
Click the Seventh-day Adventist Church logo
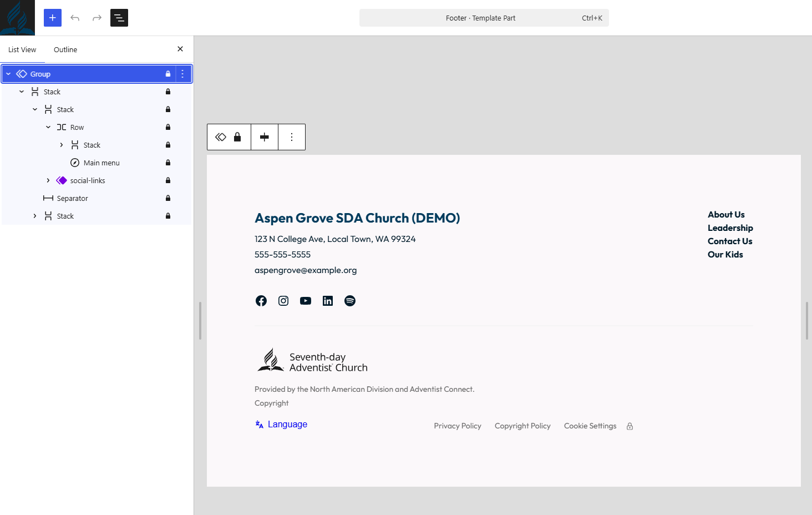coord(312,361)
